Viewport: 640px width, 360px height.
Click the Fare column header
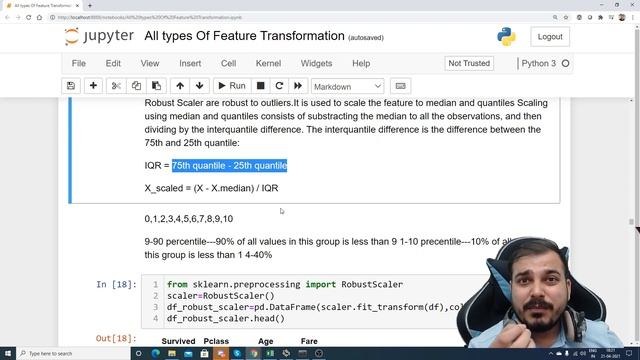(x=309, y=341)
